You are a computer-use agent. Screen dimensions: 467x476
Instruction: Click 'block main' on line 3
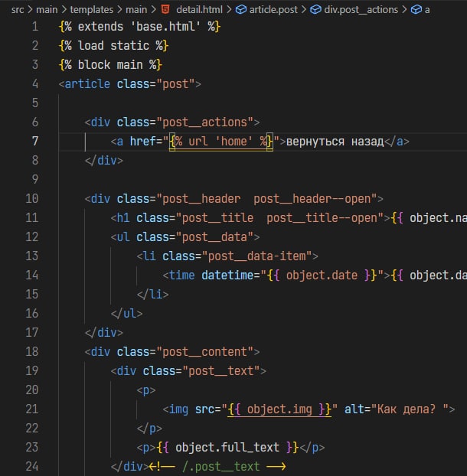(x=110, y=64)
